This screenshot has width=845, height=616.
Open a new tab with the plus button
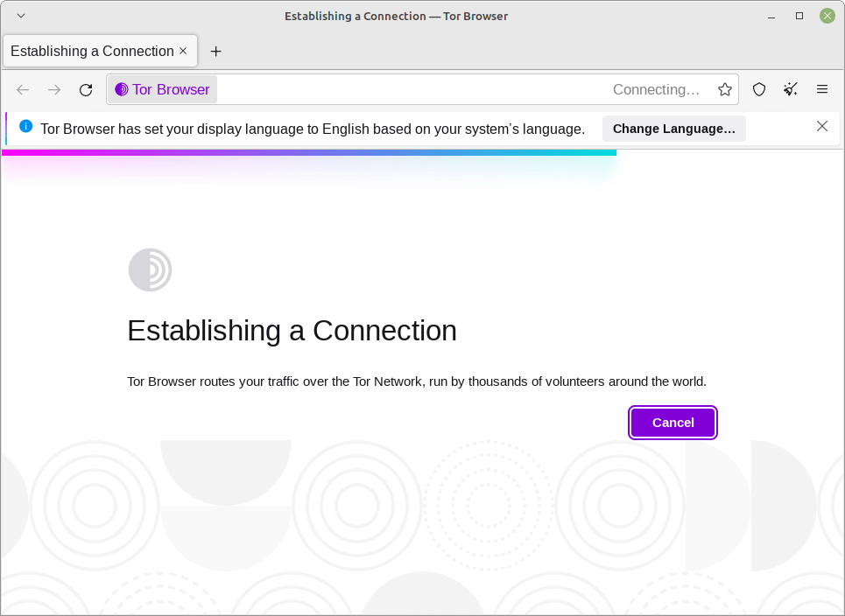(x=215, y=51)
